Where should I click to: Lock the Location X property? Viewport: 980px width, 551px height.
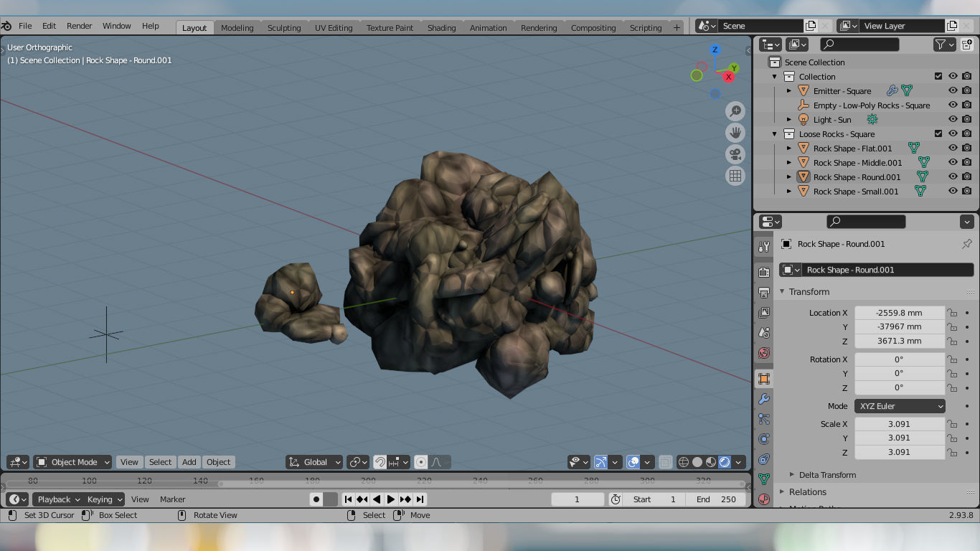tap(952, 313)
